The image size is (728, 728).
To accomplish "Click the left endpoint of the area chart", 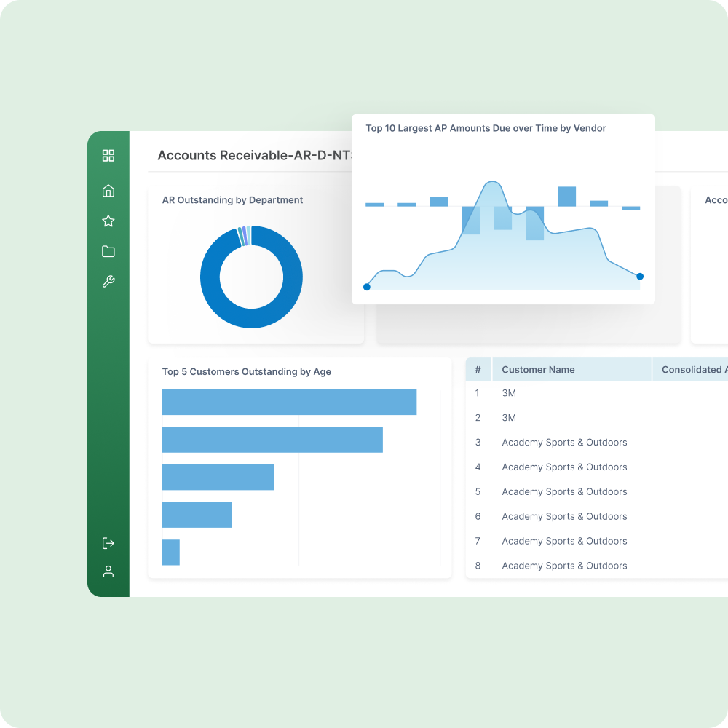I will coord(366,287).
